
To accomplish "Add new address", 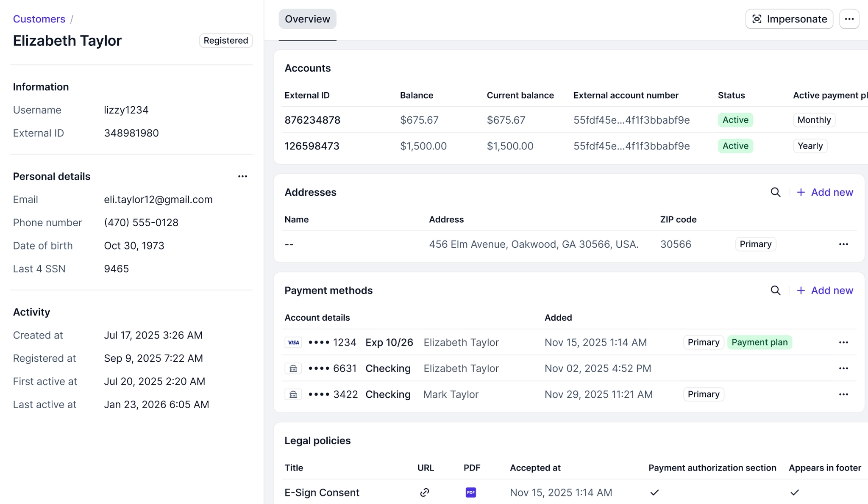I will coord(825,192).
